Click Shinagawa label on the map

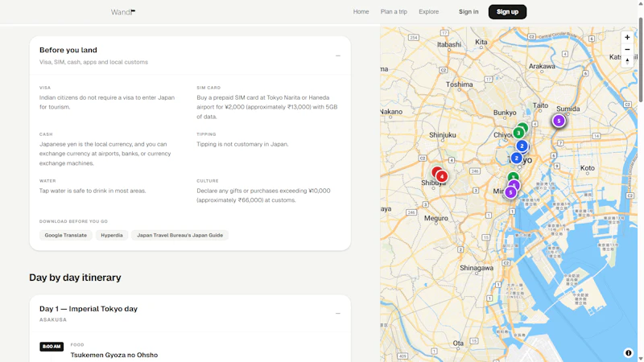click(477, 268)
